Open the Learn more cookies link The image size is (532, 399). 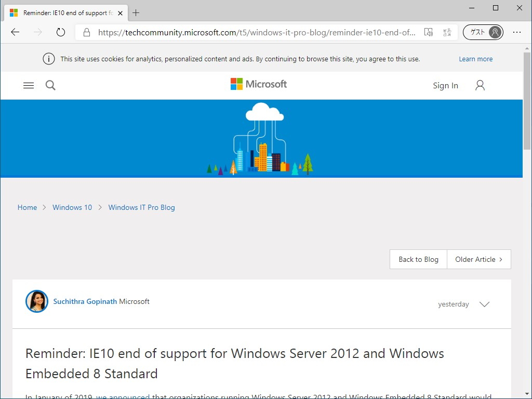pos(475,59)
